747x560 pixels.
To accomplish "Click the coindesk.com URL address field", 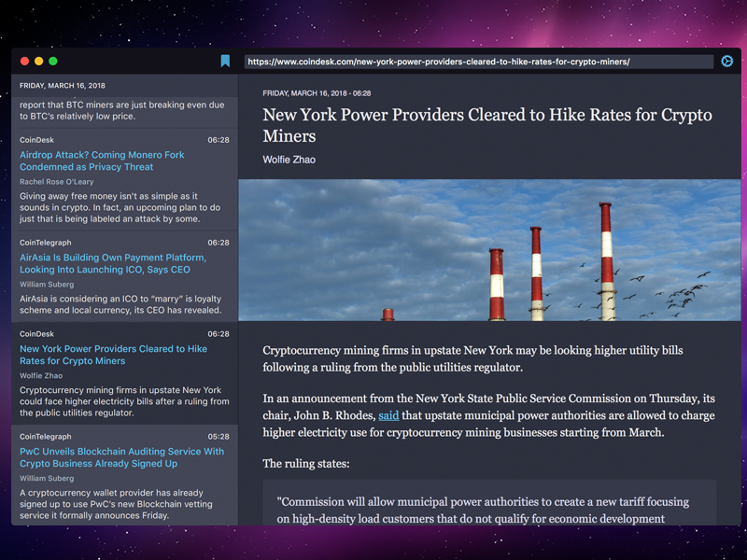I will coord(478,62).
